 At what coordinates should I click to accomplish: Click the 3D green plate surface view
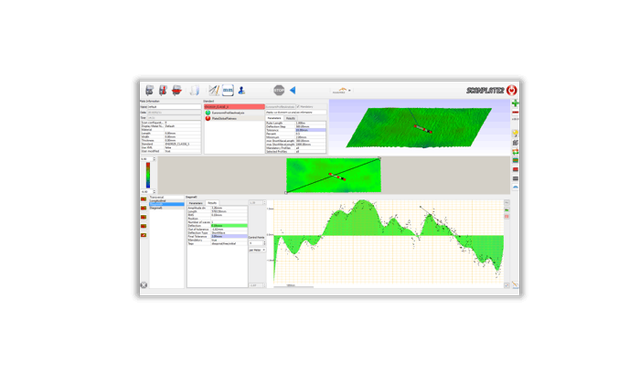coord(419,127)
